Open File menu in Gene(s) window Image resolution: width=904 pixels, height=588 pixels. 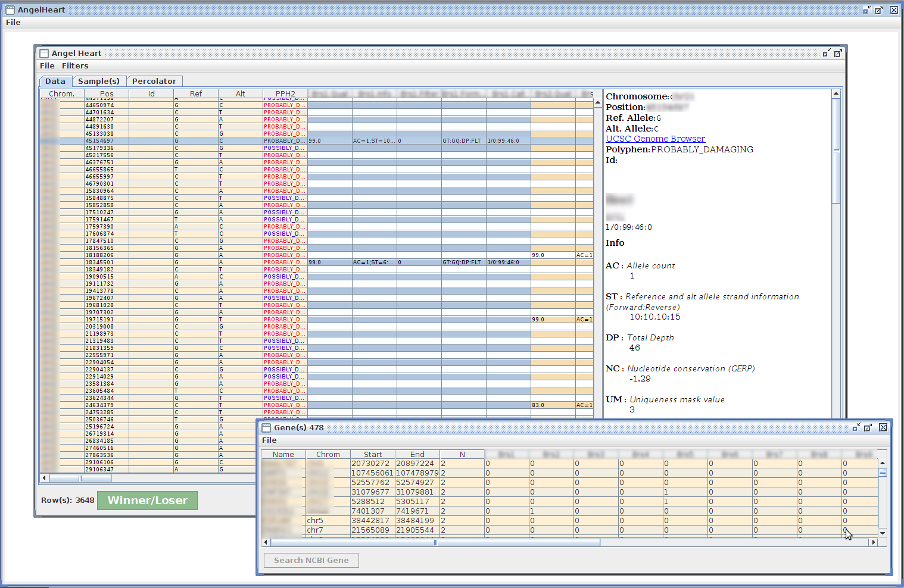tap(269, 440)
